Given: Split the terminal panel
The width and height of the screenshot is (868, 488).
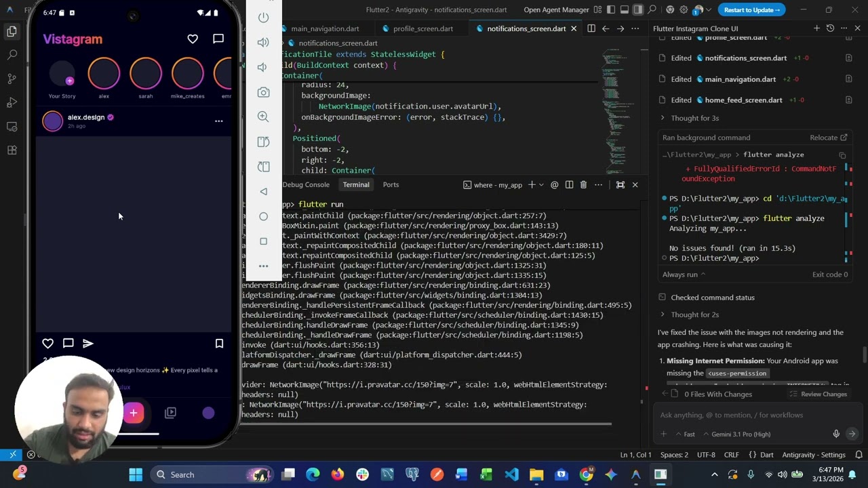Looking at the screenshot, I should click(x=569, y=184).
